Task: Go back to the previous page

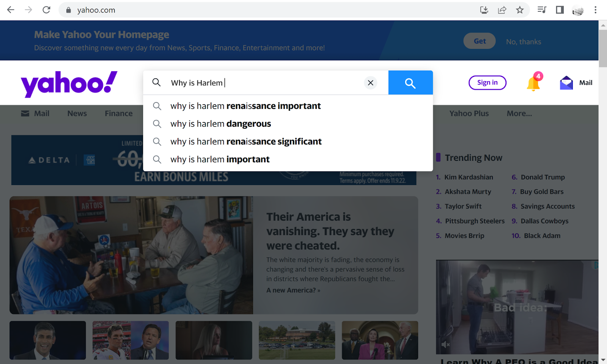Action: coord(11,10)
